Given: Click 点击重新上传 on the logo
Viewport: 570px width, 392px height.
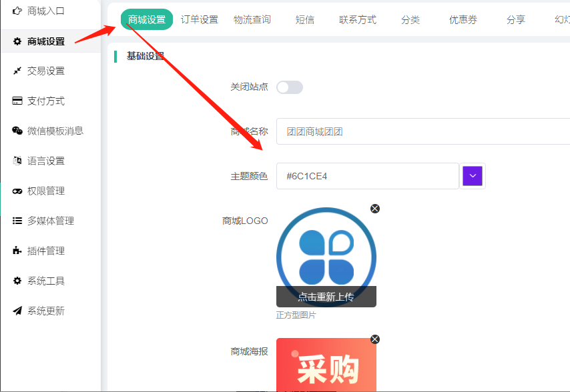Looking at the screenshot, I should pos(326,297).
